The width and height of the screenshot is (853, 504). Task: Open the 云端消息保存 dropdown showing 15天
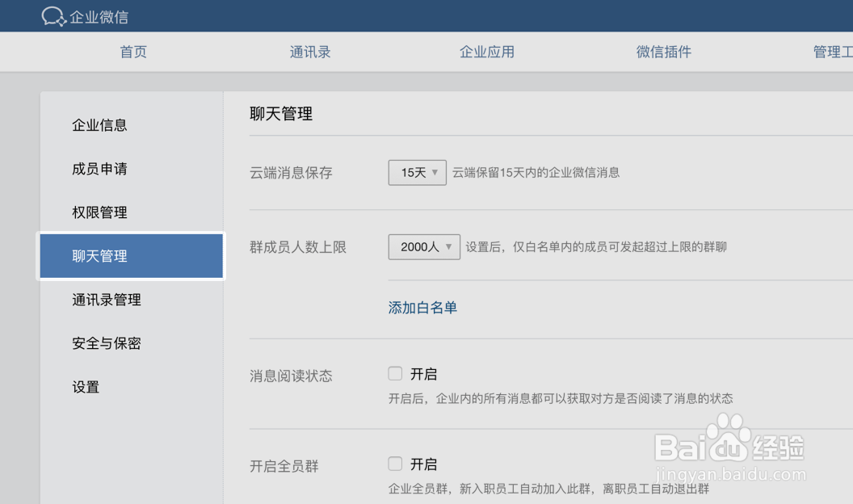tap(417, 172)
